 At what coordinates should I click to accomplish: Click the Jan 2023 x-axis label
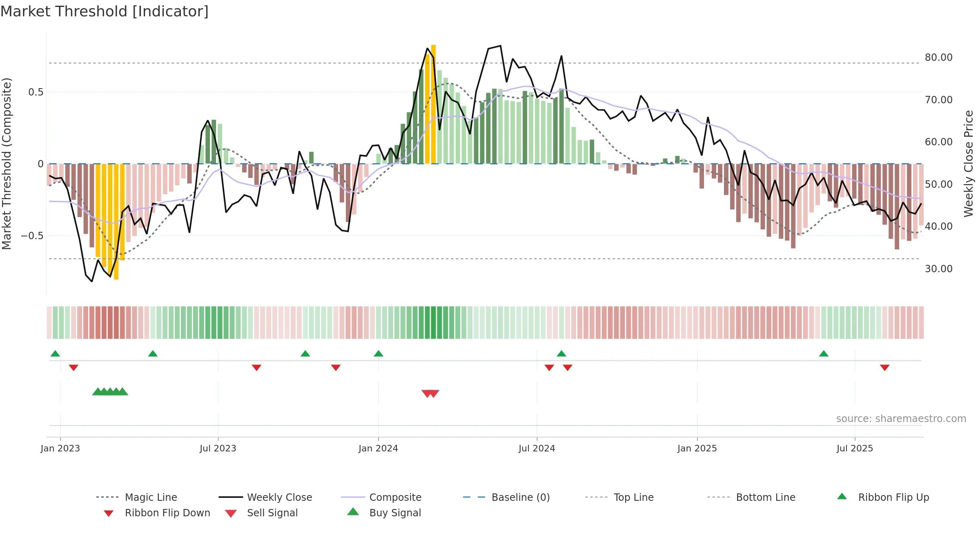pyautogui.click(x=60, y=448)
